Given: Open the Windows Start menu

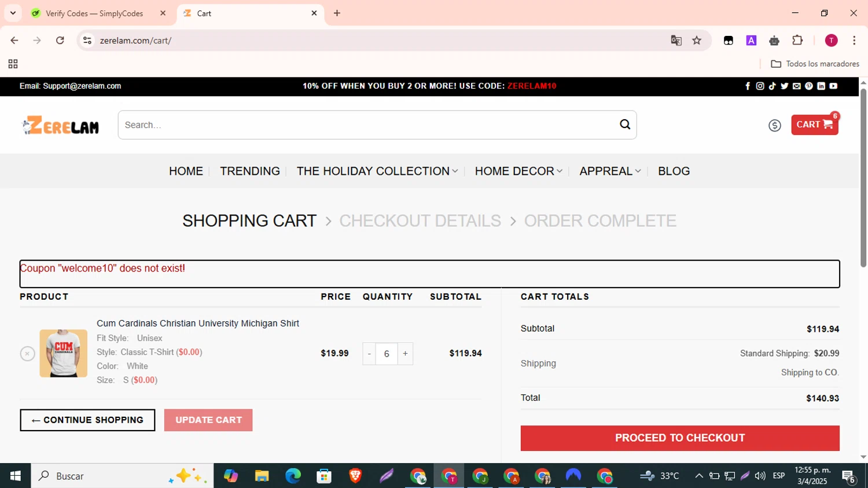Looking at the screenshot, I should click(x=15, y=476).
